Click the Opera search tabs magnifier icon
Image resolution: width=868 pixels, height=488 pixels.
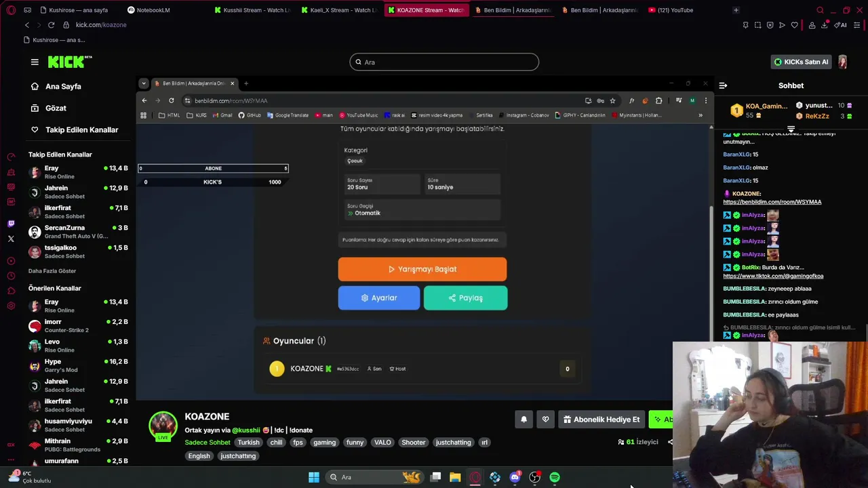coord(820,10)
